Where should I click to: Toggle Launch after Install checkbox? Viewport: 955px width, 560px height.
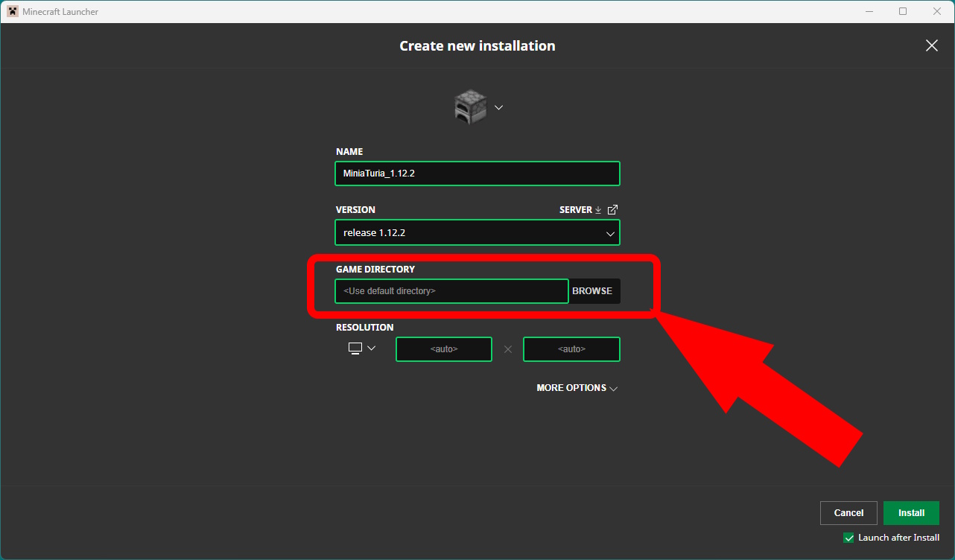point(848,538)
